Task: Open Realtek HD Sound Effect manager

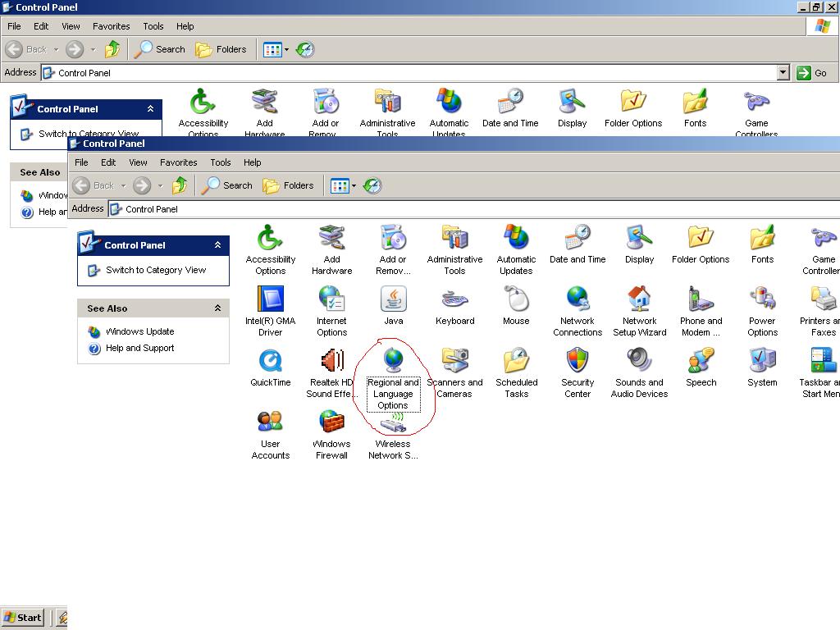Action: tap(331, 373)
